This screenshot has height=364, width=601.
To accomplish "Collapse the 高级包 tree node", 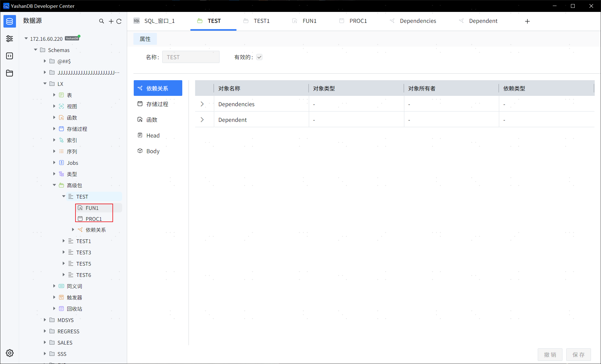I will click(x=54, y=185).
